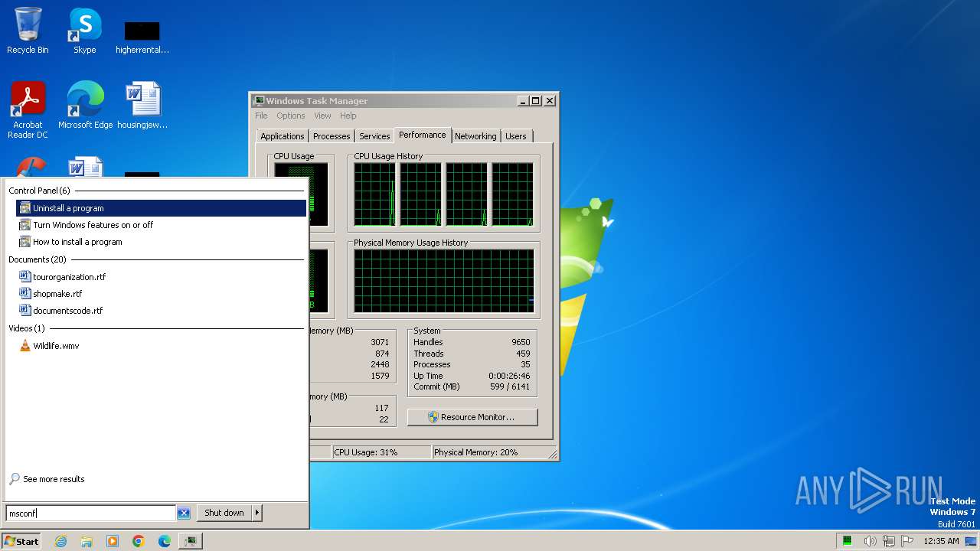Open shopmake.rtf search result
The height and width of the screenshot is (551, 980).
point(161,294)
